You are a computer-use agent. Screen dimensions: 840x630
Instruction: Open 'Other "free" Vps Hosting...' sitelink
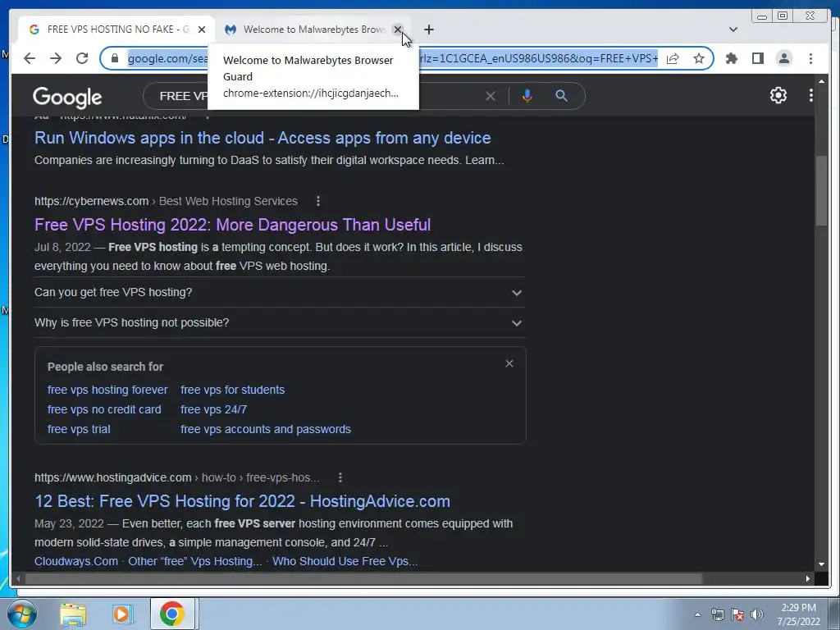(195, 561)
